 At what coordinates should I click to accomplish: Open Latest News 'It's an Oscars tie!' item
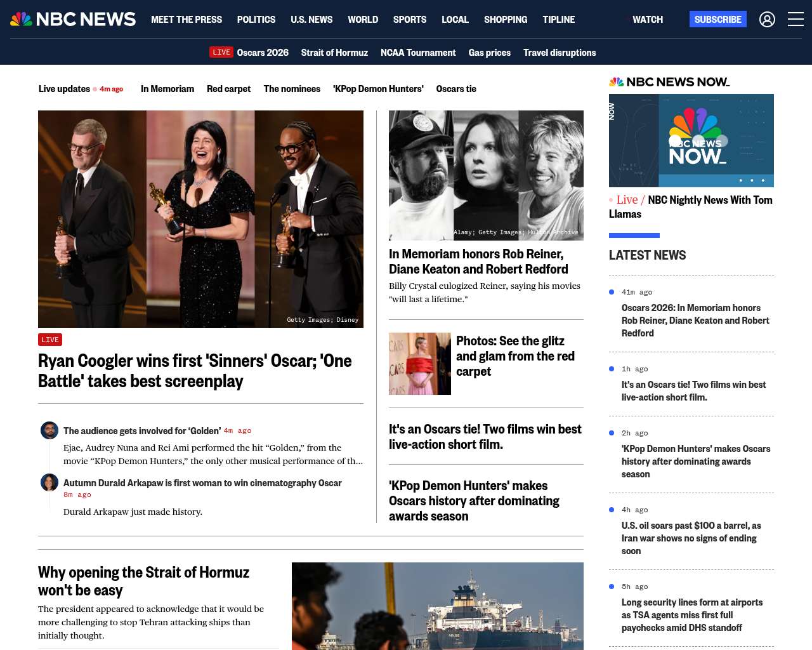tap(693, 391)
